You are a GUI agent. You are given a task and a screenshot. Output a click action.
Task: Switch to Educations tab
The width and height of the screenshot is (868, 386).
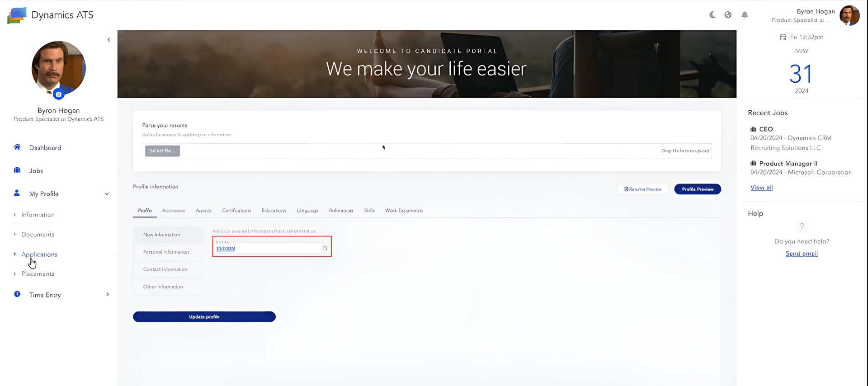(x=274, y=211)
